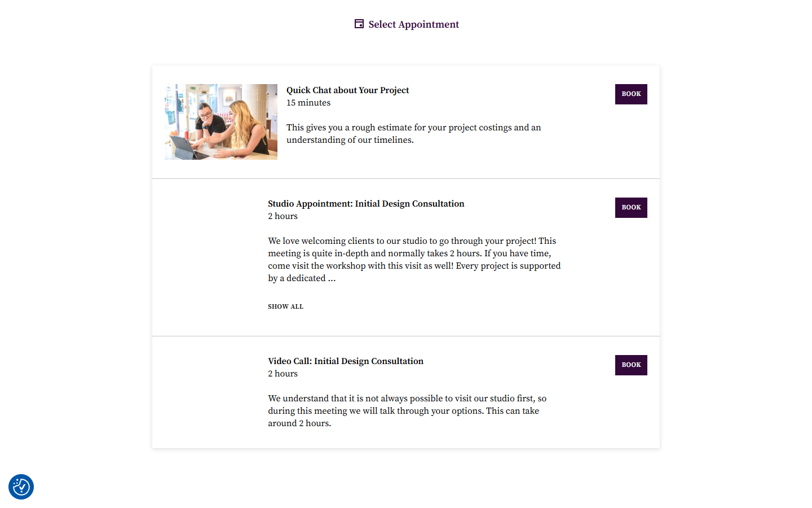The height and width of the screenshot is (508, 812).
Task: Select the Select Appointment heading
Action: 413,24
